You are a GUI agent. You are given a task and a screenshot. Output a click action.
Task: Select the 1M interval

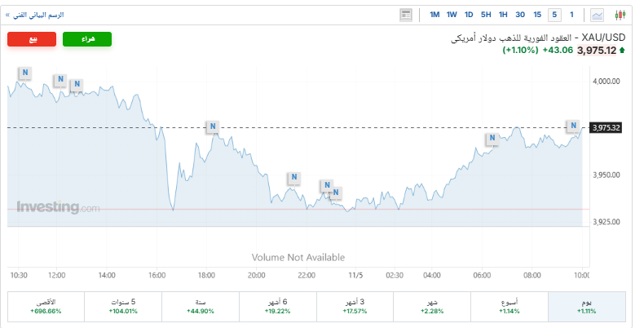(434, 15)
